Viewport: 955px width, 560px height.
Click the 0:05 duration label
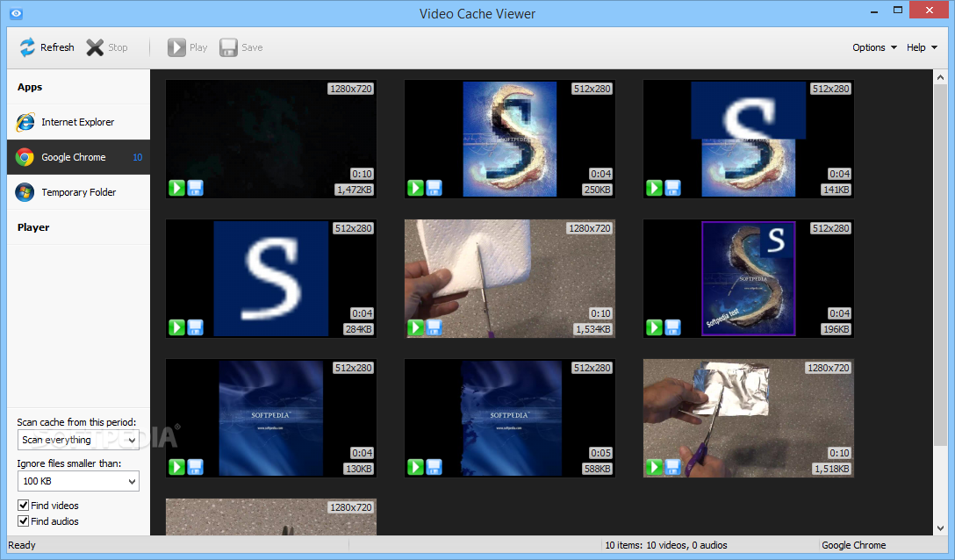tap(600, 453)
